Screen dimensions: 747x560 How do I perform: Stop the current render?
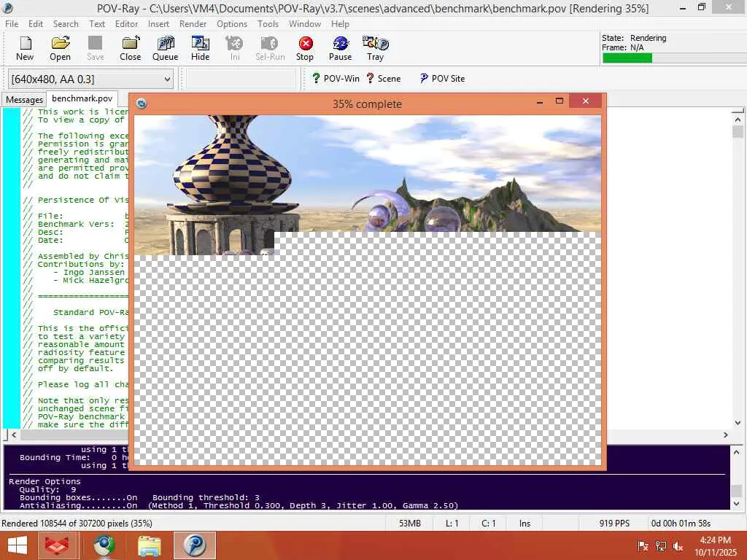point(305,49)
